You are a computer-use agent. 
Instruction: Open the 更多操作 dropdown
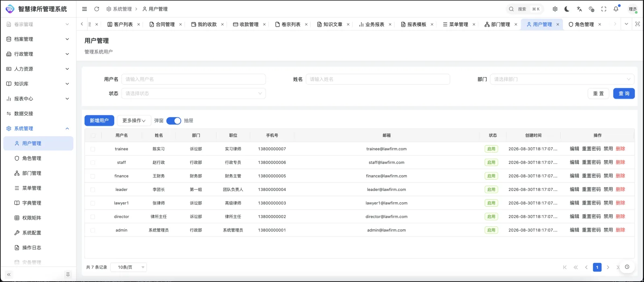tap(134, 120)
